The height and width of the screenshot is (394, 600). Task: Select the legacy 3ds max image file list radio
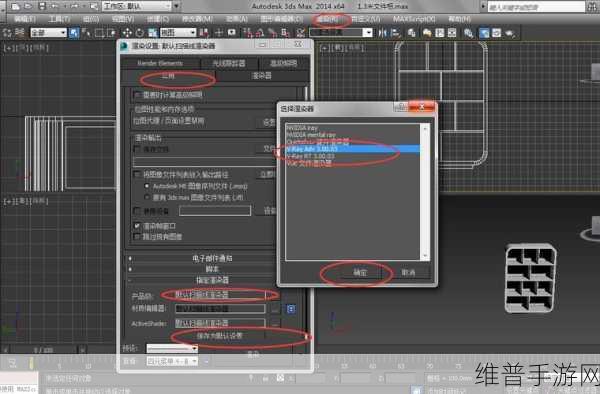[147, 197]
